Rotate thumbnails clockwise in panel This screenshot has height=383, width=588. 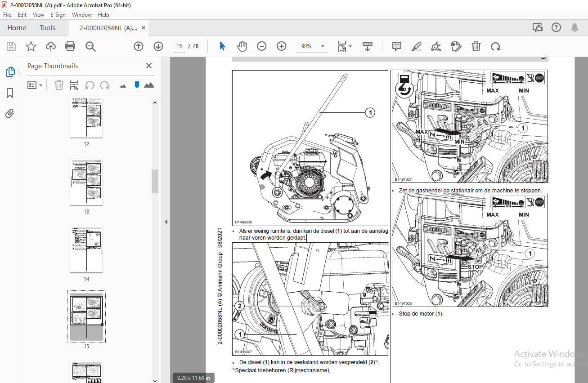[105, 85]
